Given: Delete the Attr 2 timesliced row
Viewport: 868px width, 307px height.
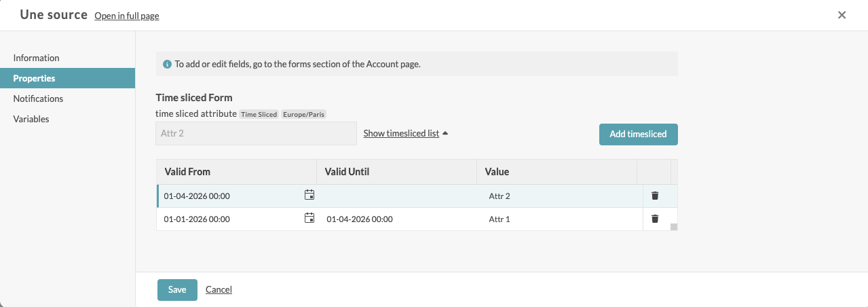Looking at the screenshot, I should [655, 196].
